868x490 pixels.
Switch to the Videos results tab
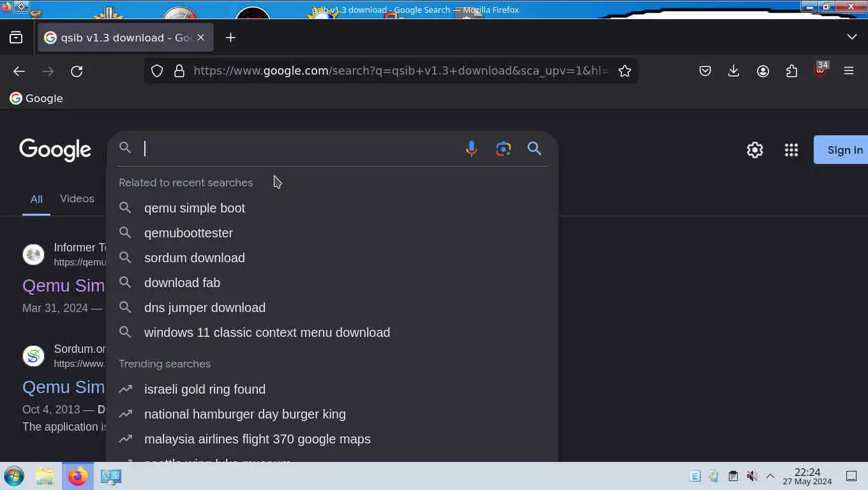click(x=77, y=198)
